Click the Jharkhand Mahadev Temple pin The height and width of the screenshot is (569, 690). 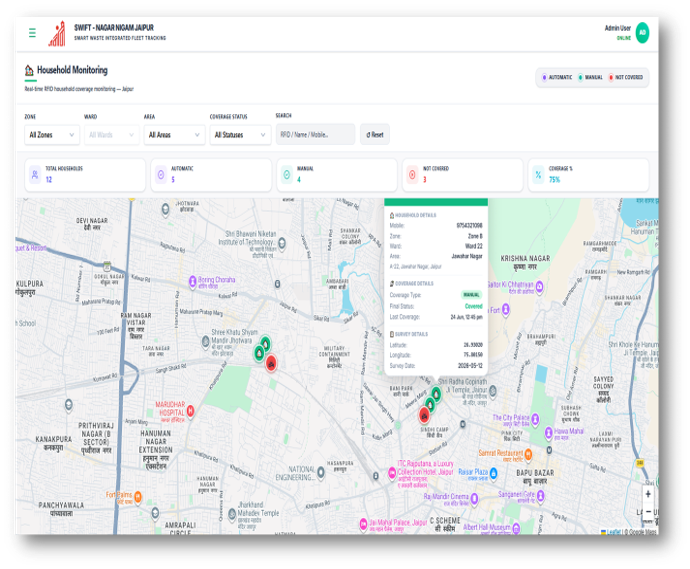click(x=232, y=513)
